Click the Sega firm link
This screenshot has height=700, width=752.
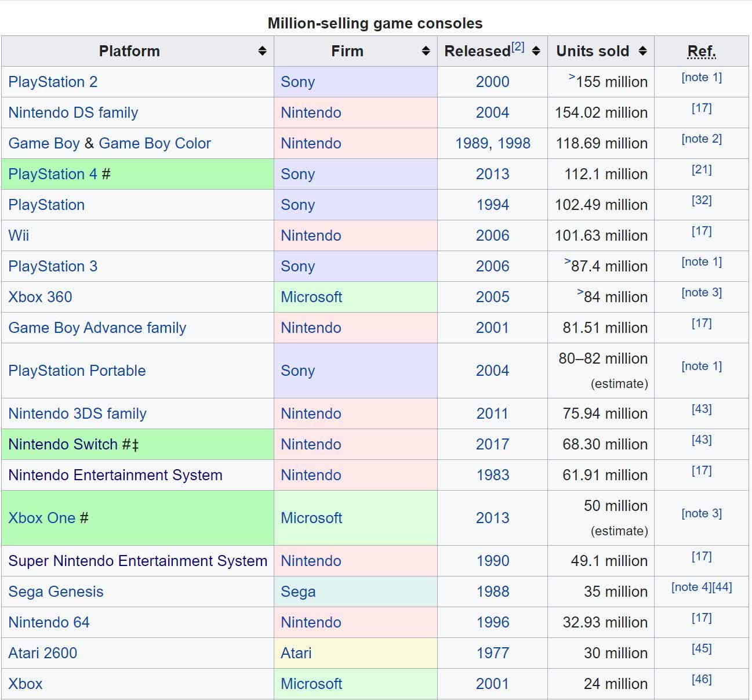click(x=298, y=592)
